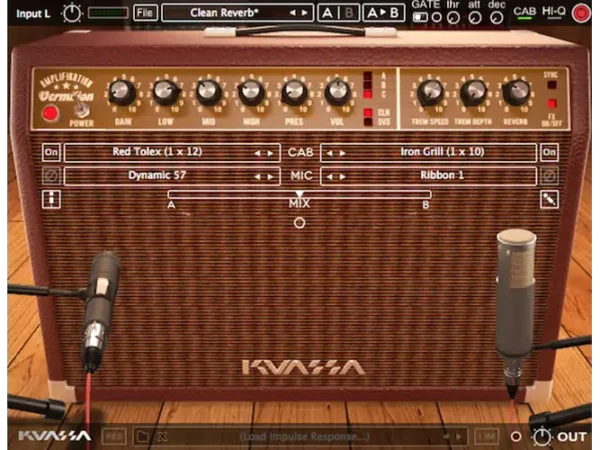Click the gate attack knob
Screen dimensions: 600x450
click(x=475, y=18)
